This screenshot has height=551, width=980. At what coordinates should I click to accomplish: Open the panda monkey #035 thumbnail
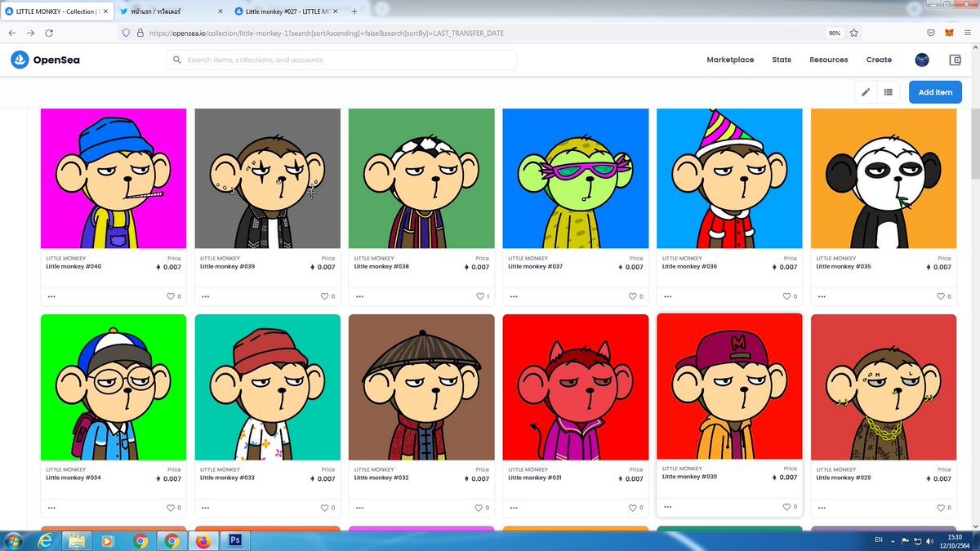tap(883, 179)
